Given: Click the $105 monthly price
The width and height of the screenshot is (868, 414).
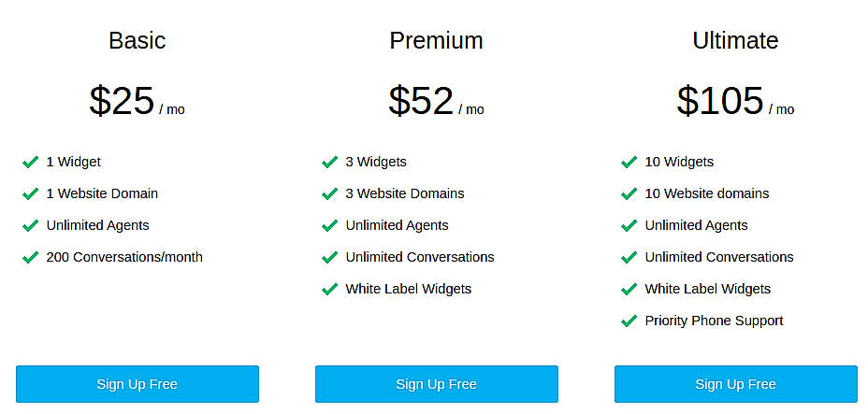Looking at the screenshot, I should click(721, 101).
